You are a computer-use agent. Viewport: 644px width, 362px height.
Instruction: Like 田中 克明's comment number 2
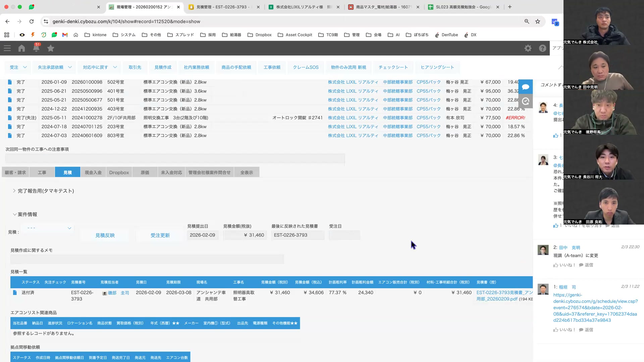click(564, 265)
